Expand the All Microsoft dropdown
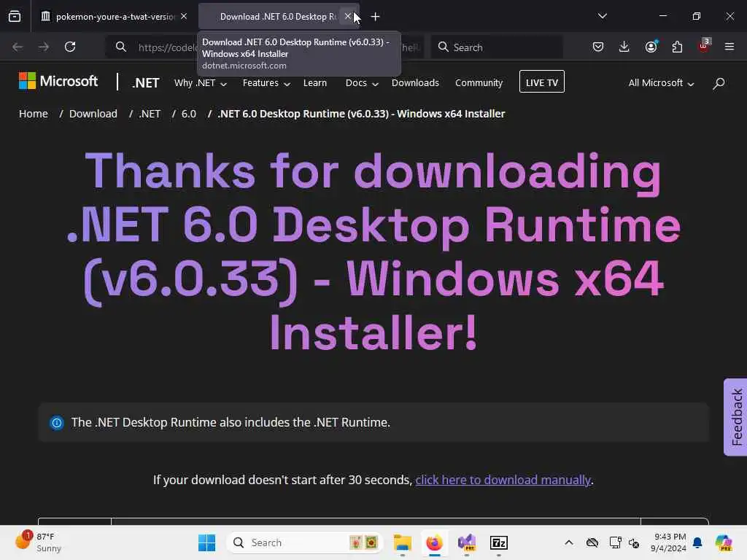 661,83
